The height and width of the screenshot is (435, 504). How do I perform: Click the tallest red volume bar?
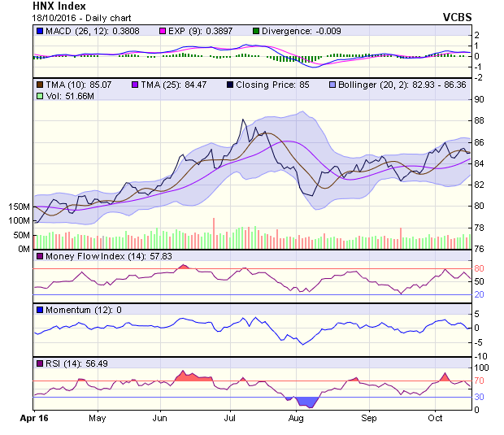[214, 233]
